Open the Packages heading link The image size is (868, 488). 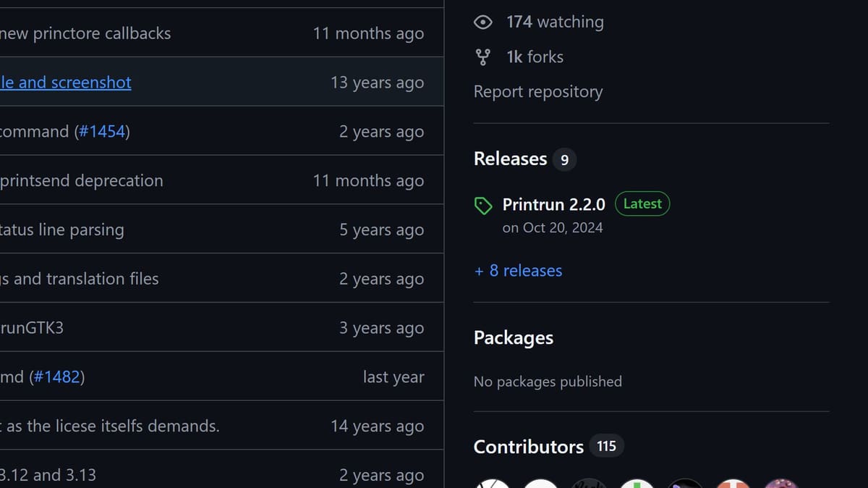[x=514, y=338]
